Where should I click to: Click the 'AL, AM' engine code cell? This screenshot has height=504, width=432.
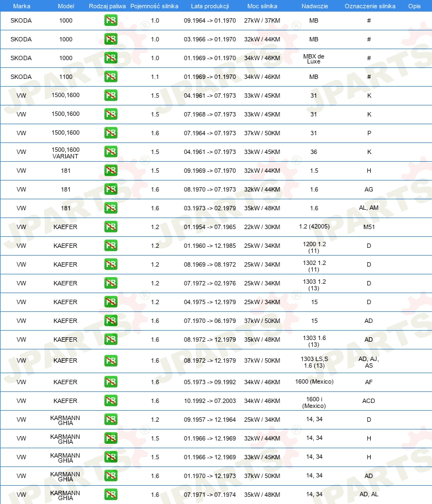click(368, 208)
